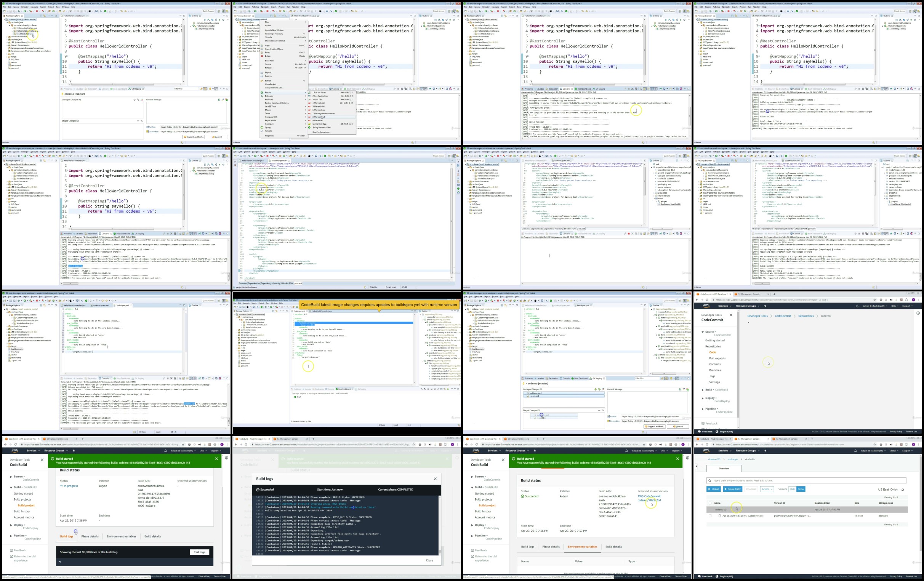Click Close button in Build logs dialog
Image resolution: width=924 pixels, height=581 pixels.
tap(429, 560)
